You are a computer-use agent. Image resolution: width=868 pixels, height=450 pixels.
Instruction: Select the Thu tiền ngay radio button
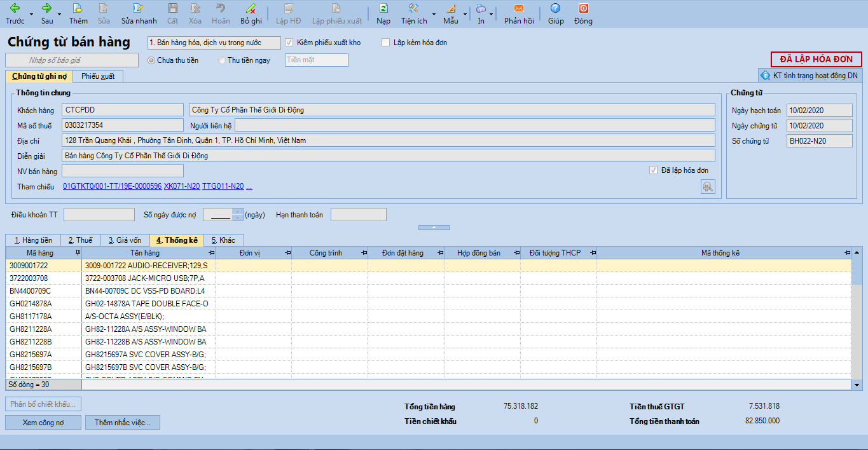(x=221, y=60)
